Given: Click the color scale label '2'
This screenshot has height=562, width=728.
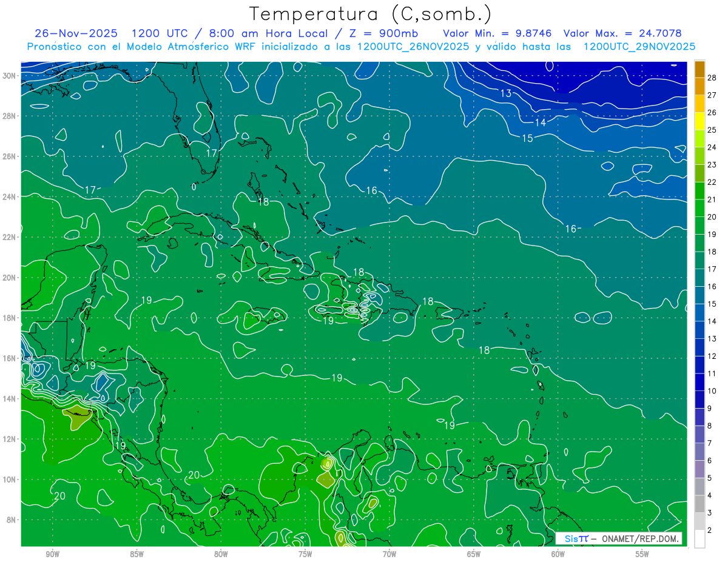Looking at the screenshot, I should (710, 530).
